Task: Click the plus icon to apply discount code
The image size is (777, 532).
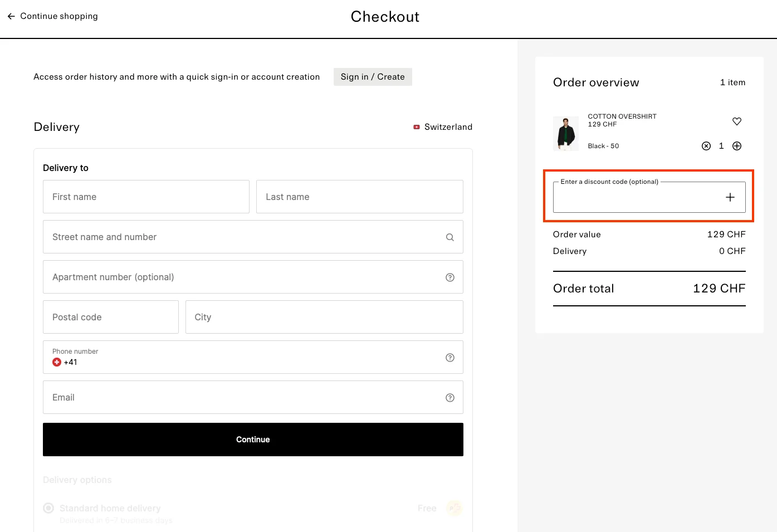Action: click(x=730, y=197)
